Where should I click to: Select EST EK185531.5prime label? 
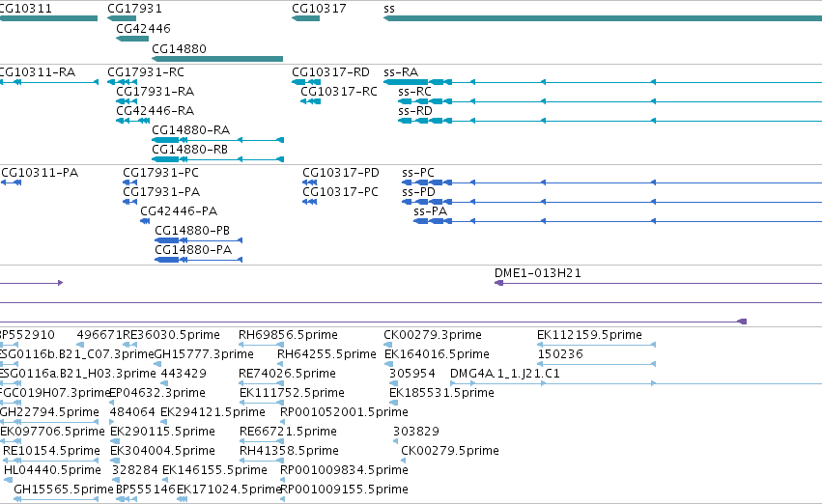coord(441,393)
